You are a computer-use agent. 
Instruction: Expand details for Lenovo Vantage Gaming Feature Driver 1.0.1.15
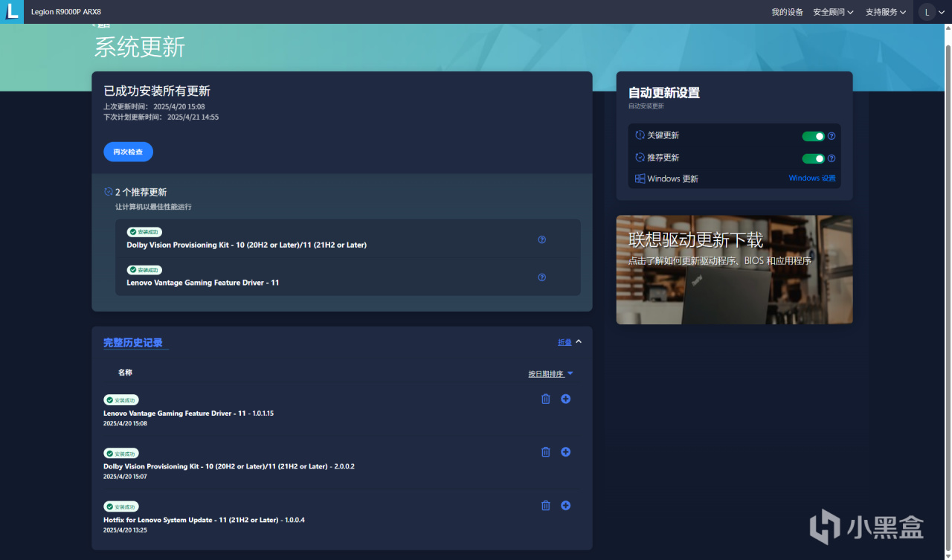tap(566, 399)
